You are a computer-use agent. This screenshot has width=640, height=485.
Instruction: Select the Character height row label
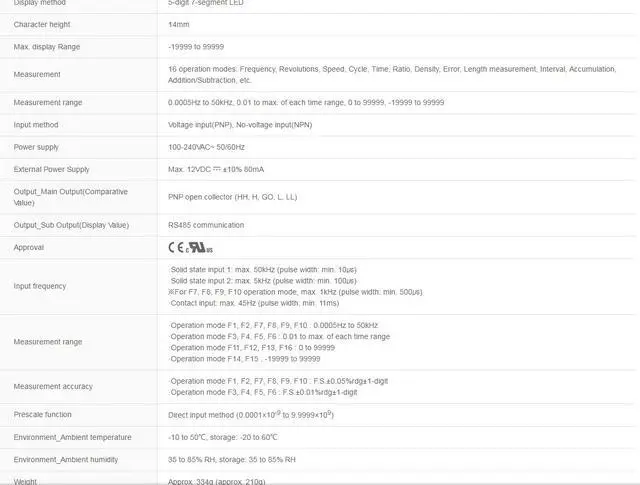click(x=42, y=24)
